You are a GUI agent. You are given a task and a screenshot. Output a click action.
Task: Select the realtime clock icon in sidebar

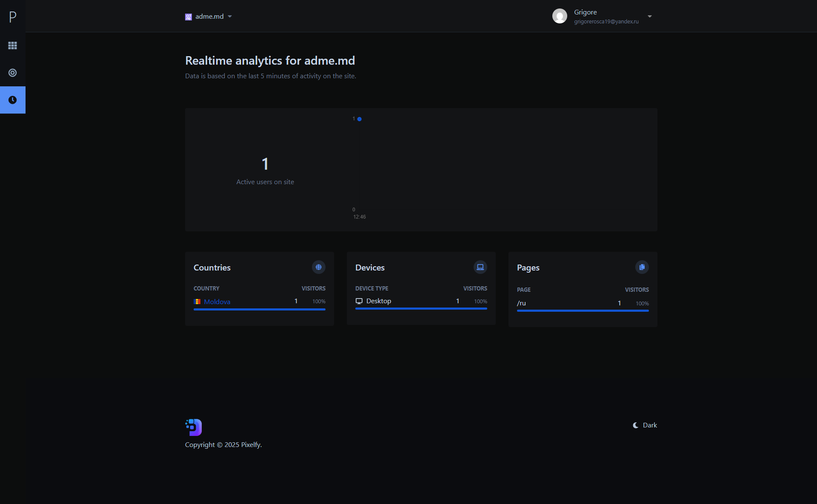pyautogui.click(x=13, y=100)
